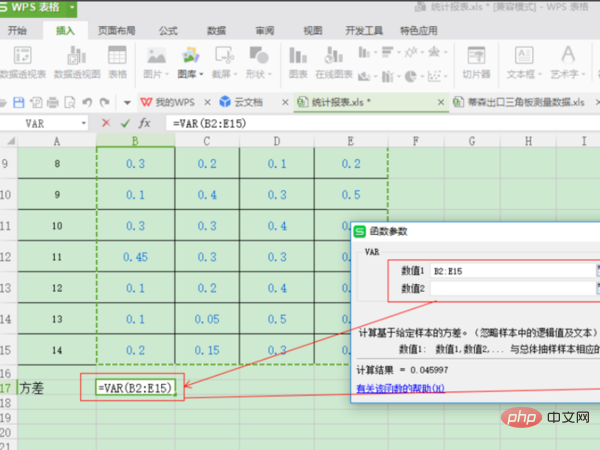This screenshot has width=600, height=450.
Task: Select row 12 header
Action: (7, 257)
